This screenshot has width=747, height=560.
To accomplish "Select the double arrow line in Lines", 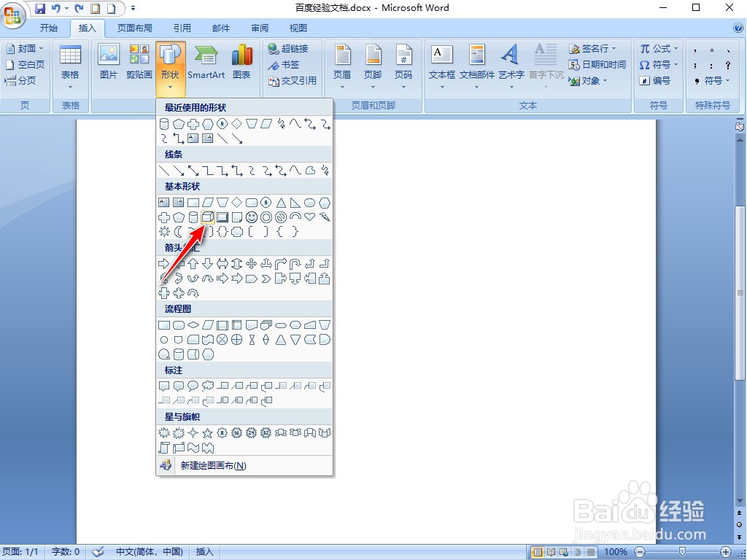I will (x=193, y=171).
